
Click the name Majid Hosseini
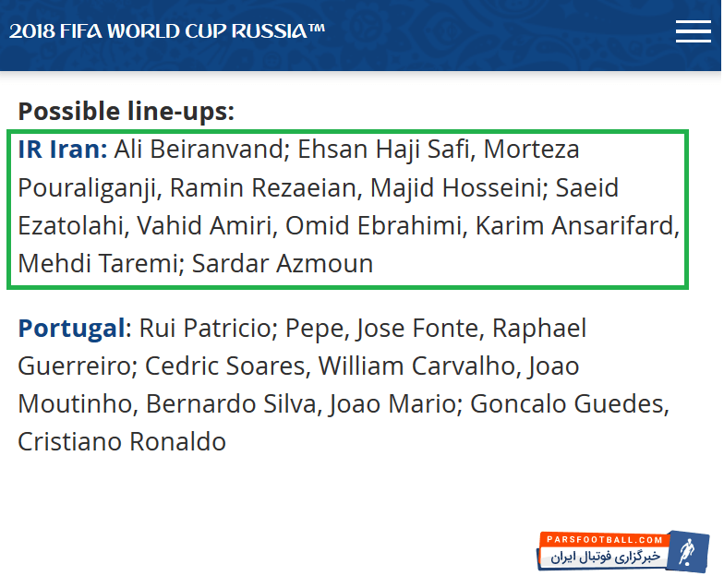click(x=455, y=187)
